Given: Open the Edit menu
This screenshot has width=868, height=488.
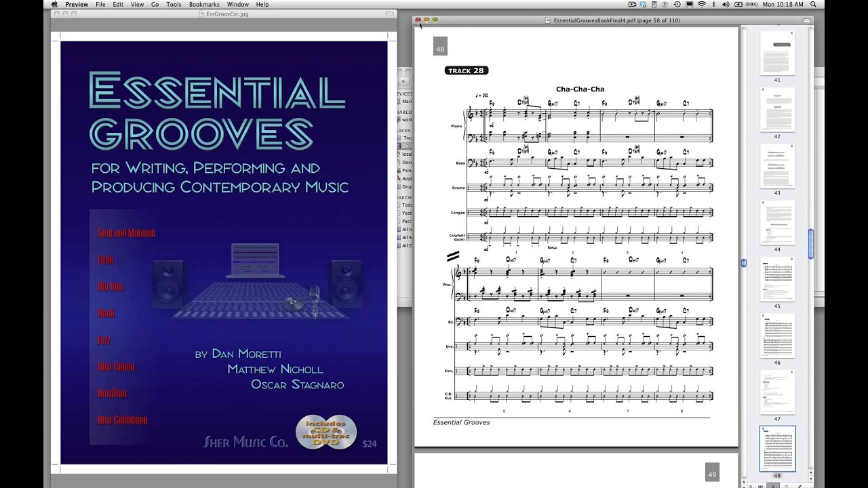Looking at the screenshot, I should [118, 4].
